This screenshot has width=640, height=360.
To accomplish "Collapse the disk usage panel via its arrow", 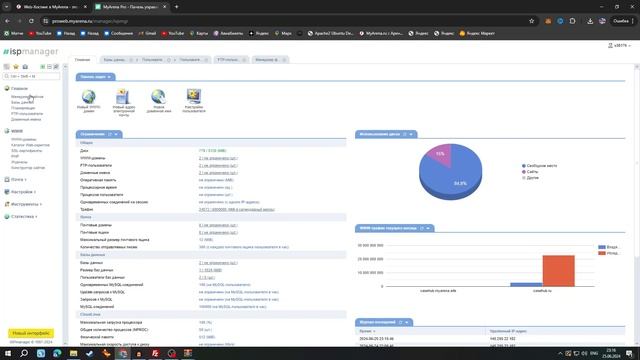I will point(411,134).
